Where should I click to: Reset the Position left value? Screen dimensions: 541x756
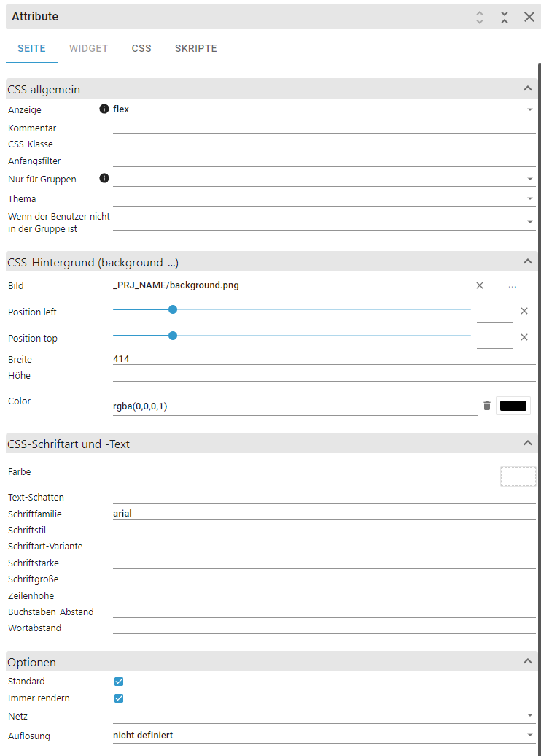pyautogui.click(x=524, y=311)
